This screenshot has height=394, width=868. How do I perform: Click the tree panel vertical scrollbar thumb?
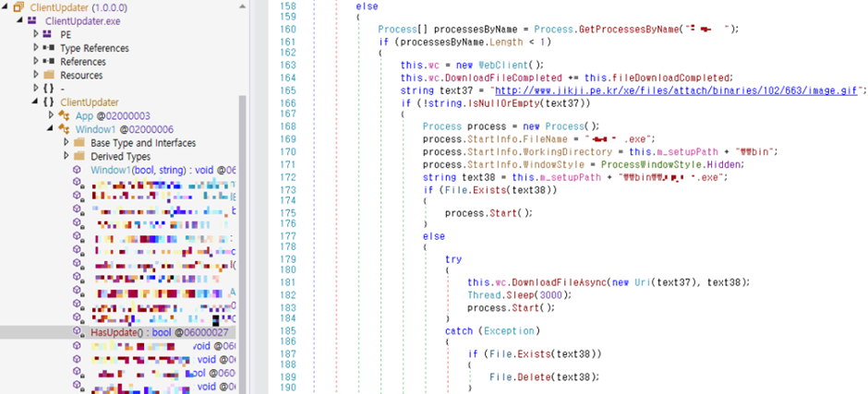pos(243,244)
